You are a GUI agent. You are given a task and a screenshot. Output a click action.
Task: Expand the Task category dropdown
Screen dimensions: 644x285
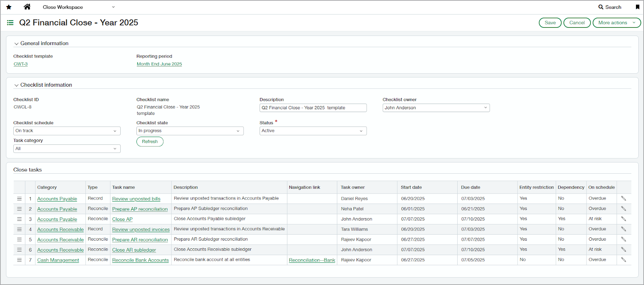67,149
